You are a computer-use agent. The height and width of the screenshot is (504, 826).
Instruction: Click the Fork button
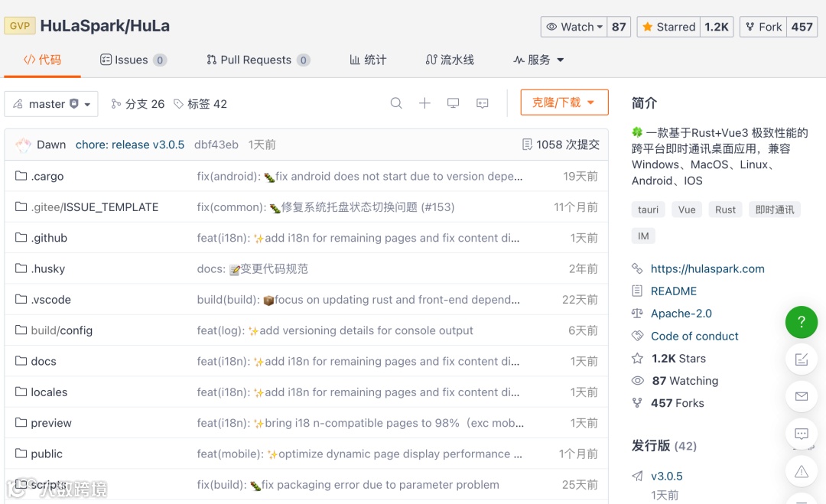click(x=763, y=27)
